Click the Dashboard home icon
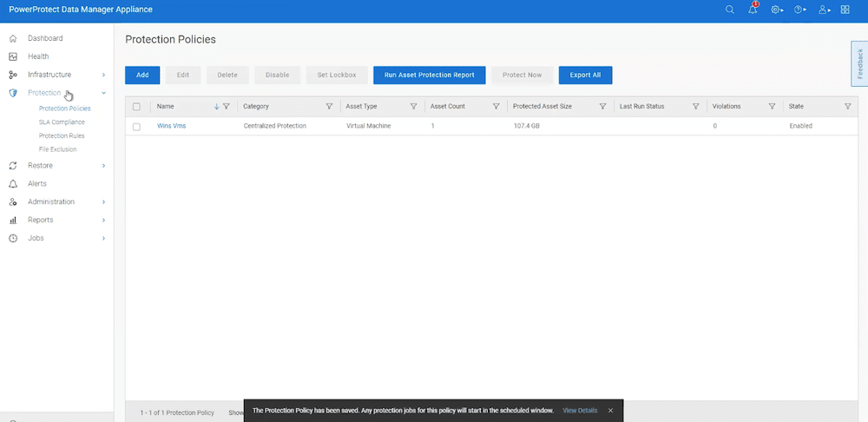 (x=13, y=38)
